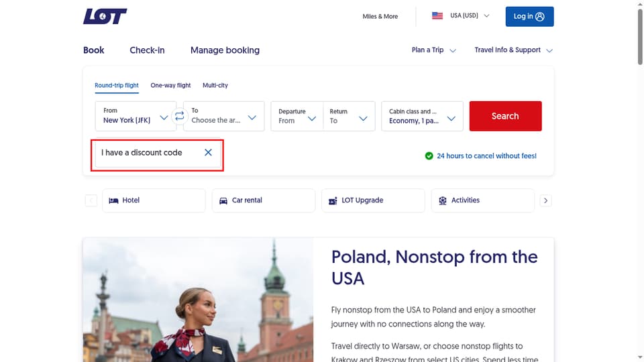Open 24 hours to cancel without fees link

point(487,156)
